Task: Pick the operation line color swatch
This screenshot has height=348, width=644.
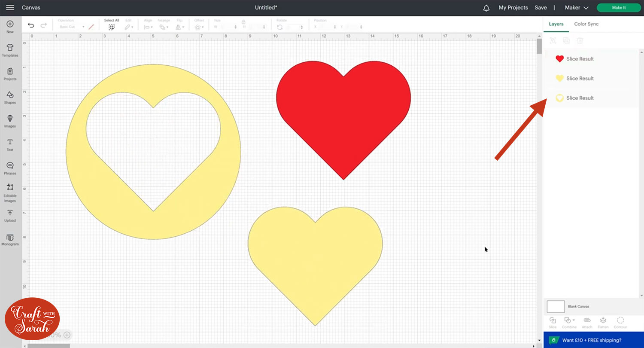Action: (91, 27)
